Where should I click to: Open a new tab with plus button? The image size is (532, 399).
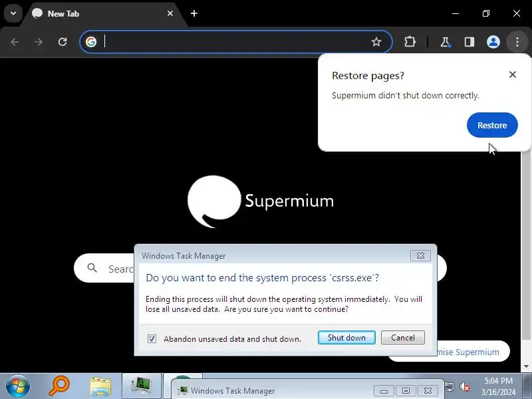pyautogui.click(x=194, y=13)
